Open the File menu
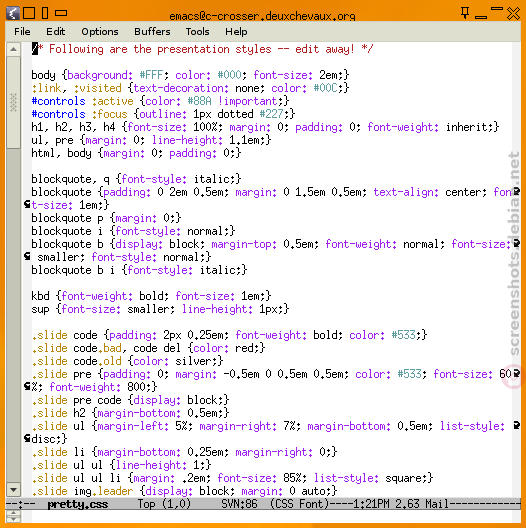This screenshot has height=528, width=526. click(x=22, y=32)
